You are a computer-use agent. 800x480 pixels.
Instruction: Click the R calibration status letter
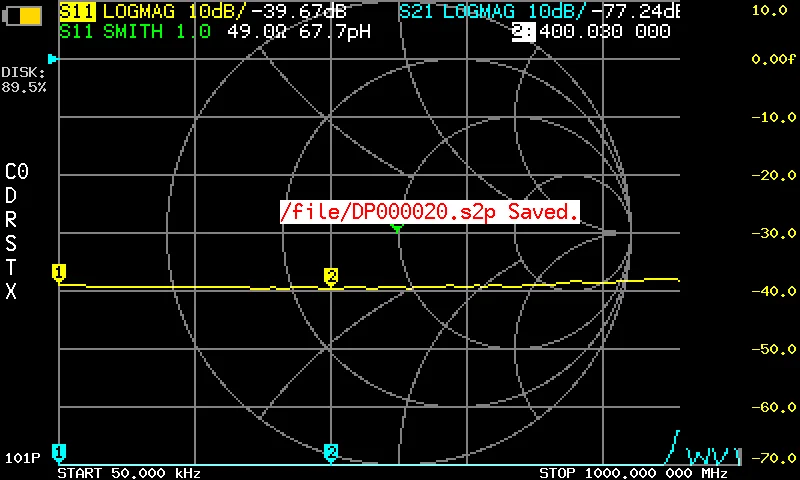click(11, 219)
